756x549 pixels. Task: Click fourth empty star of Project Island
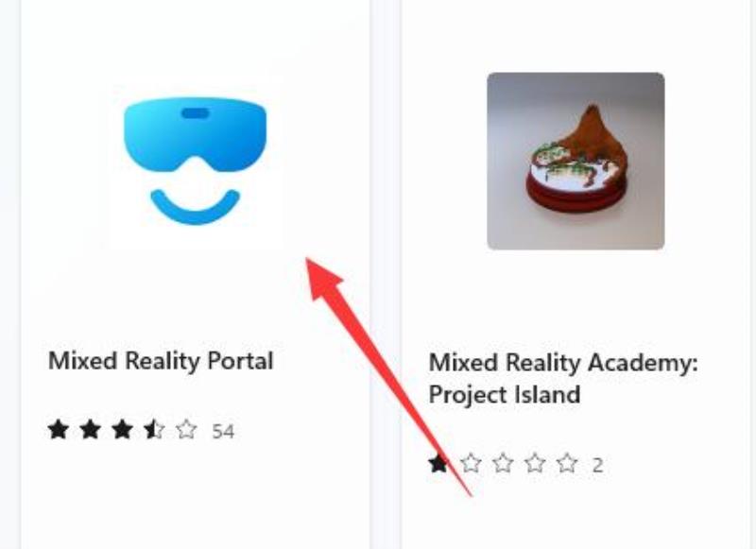click(x=535, y=463)
